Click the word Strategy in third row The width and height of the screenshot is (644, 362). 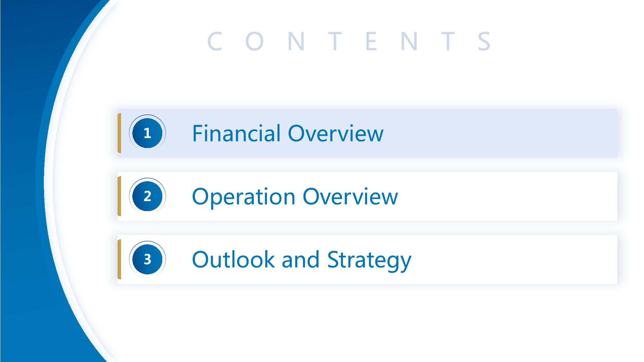tap(369, 261)
